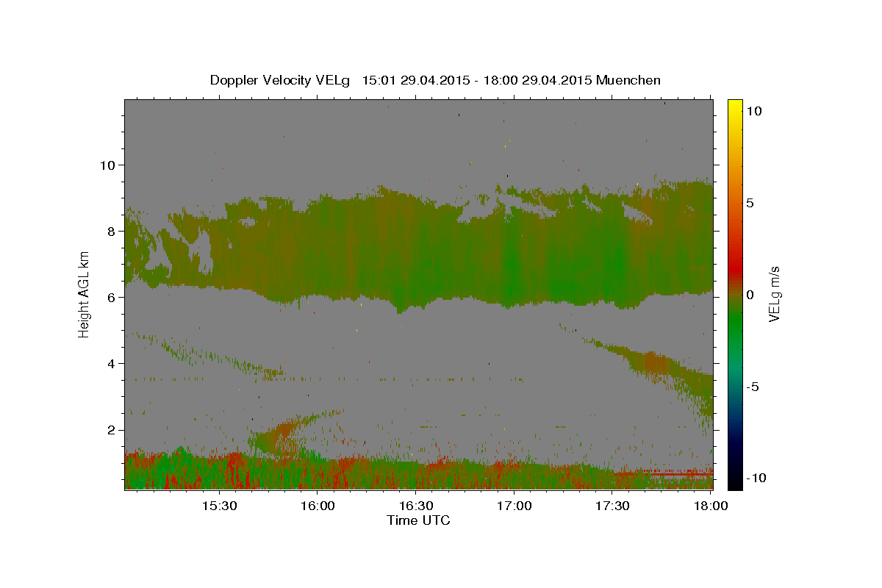Click the 16:30 time axis label
The width and height of the screenshot is (882, 588).
(x=416, y=506)
